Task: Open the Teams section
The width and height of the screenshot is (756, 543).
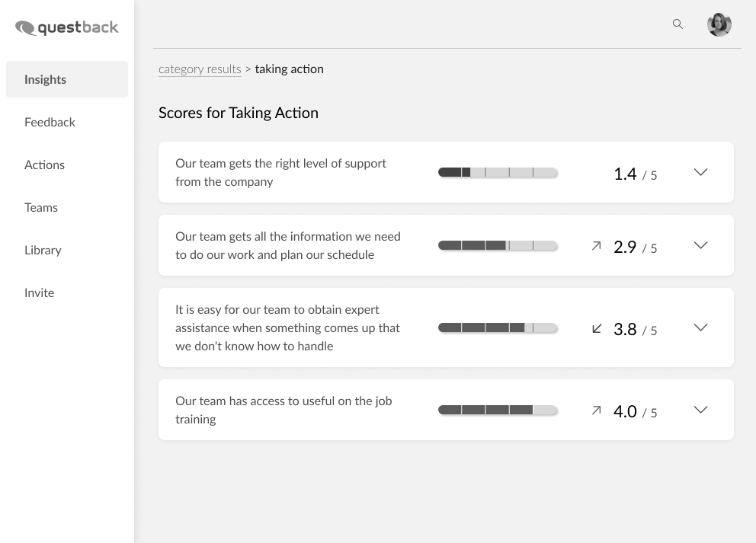Action: point(41,208)
